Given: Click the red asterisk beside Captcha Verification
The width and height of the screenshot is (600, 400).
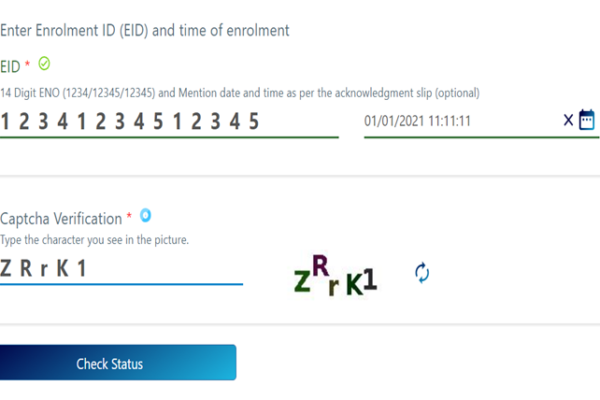Looking at the screenshot, I should pyautogui.click(x=129, y=218).
